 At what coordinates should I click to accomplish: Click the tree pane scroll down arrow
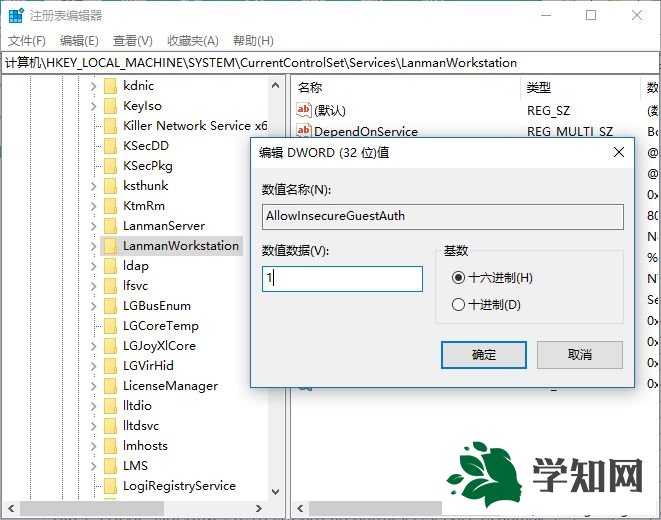pos(275,491)
